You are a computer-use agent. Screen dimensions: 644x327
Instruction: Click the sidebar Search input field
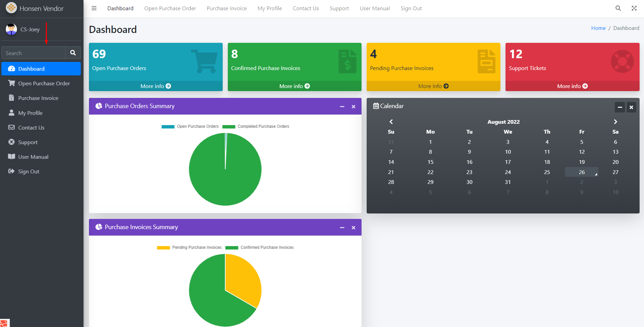33,53
